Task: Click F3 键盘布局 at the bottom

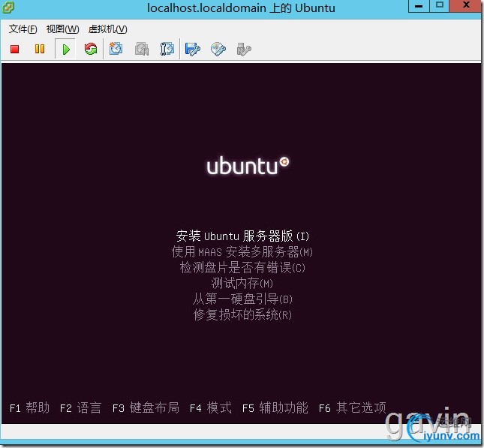Action: tap(146, 408)
